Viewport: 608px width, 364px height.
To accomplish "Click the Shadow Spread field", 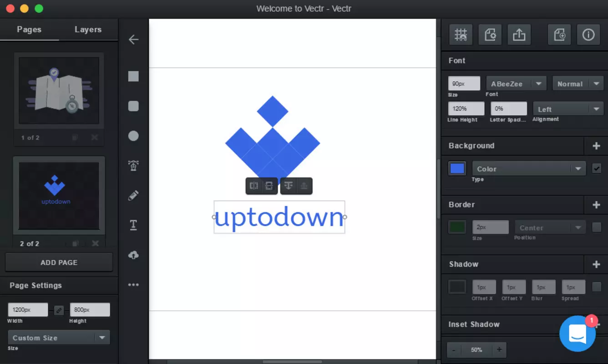I will (x=573, y=287).
